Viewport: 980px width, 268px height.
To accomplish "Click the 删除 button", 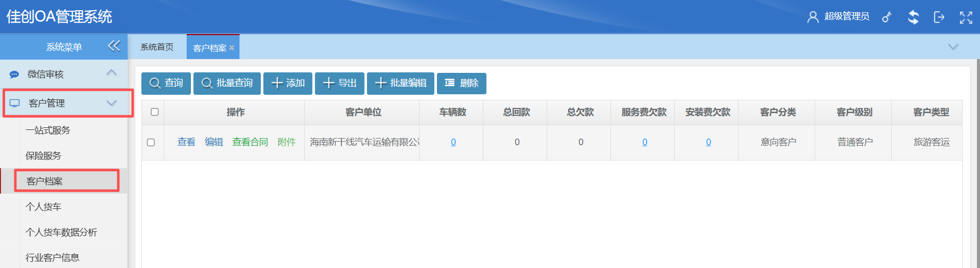I will pos(461,83).
